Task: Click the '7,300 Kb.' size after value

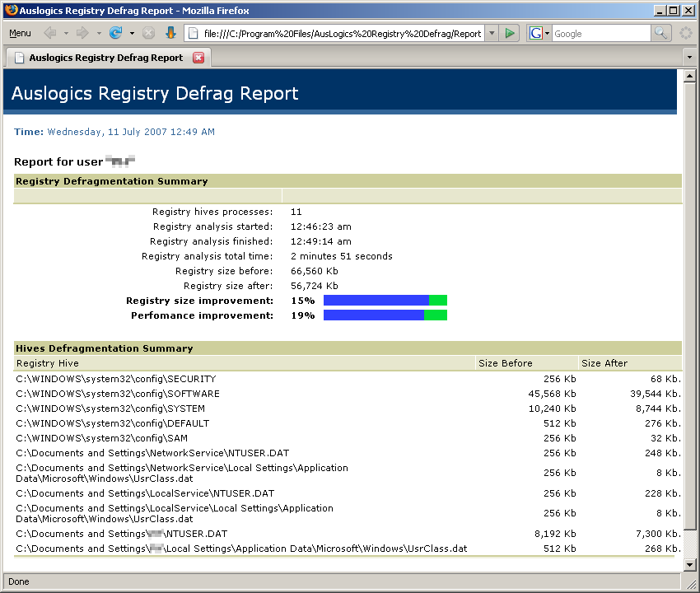Action: (659, 534)
